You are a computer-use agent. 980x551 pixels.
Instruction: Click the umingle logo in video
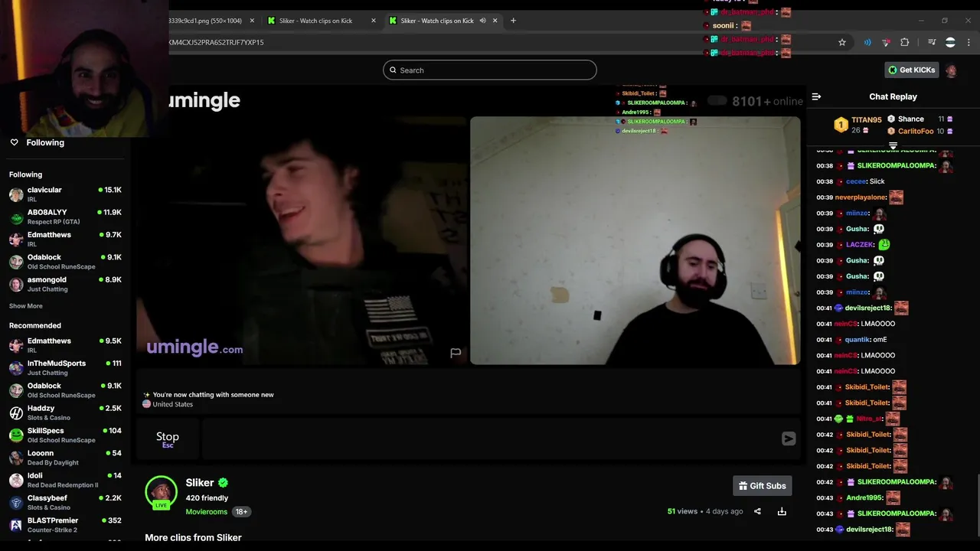coord(194,347)
